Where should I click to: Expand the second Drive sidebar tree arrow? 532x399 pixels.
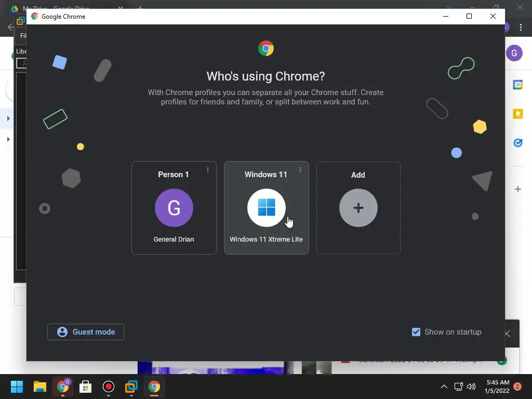[x=8, y=139]
